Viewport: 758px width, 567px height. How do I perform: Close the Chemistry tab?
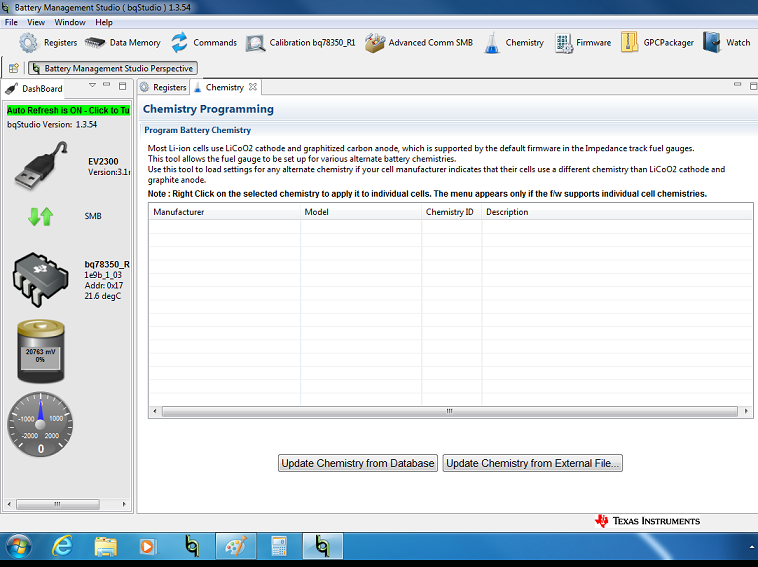pos(253,87)
